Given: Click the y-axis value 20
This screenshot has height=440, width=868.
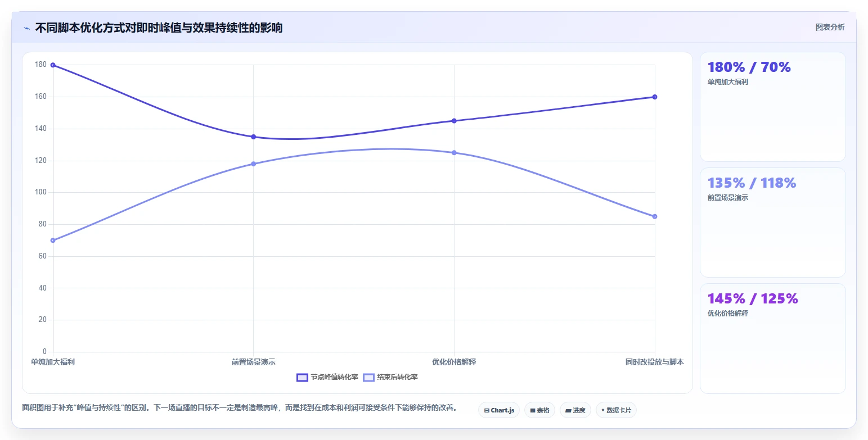Looking at the screenshot, I should pyautogui.click(x=42, y=320).
